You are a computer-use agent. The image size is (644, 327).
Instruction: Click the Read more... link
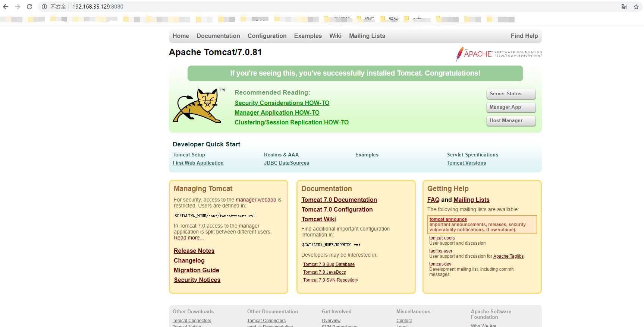click(x=189, y=238)
